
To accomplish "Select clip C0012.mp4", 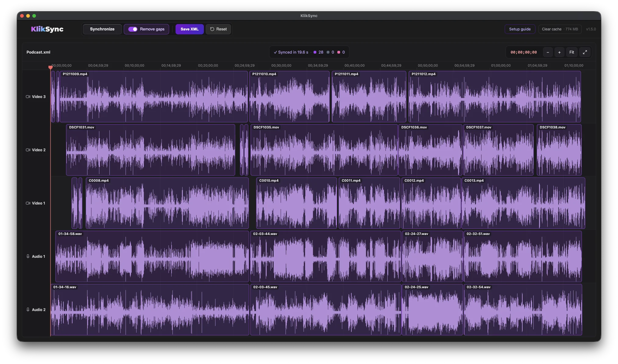I will click(x=431, y=203).
